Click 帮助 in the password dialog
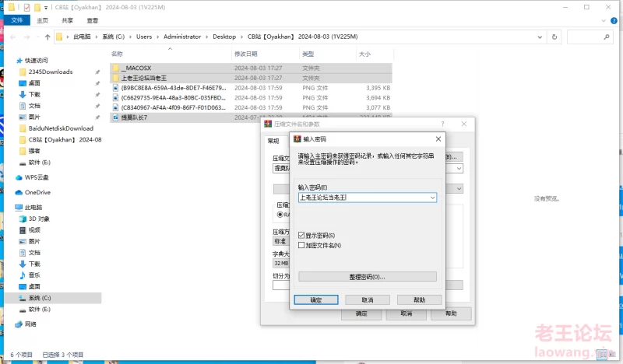Viewport: 623px width, 364px height. click(419, 299)
